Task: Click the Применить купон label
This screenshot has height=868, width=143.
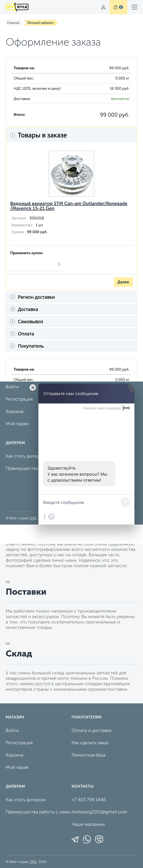Action: pyautogui.click(x=27, y=253)
